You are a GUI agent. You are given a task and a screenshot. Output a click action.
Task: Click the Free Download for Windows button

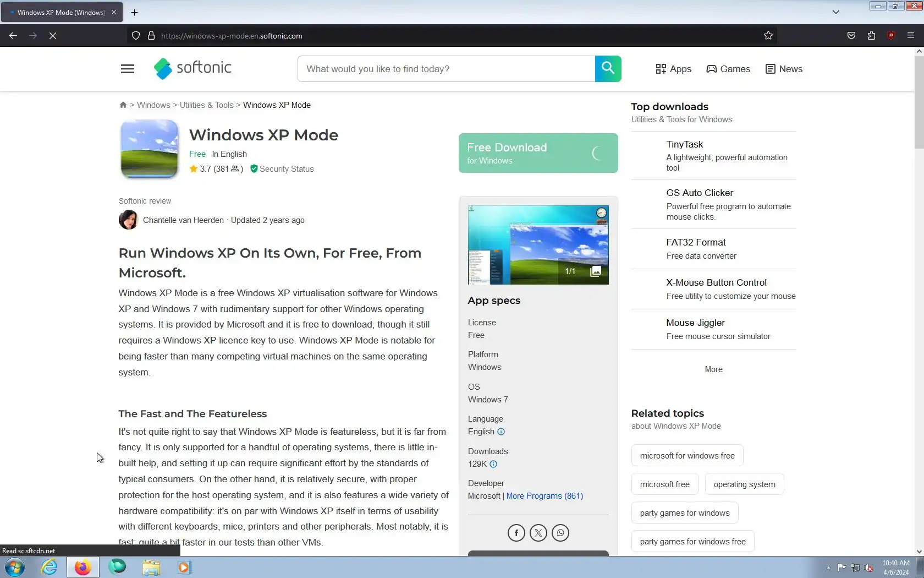pyautogui.click(x=538, y=153)
